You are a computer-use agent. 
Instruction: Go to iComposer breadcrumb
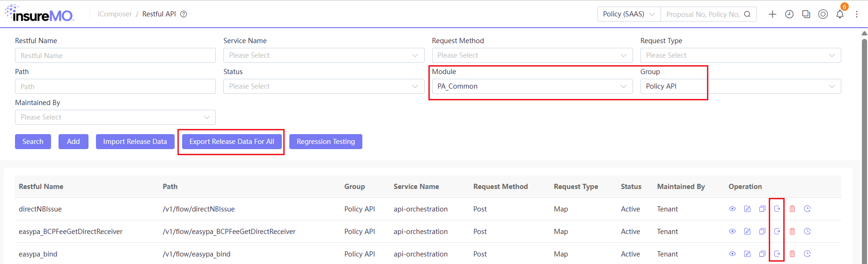click(115, 14)
